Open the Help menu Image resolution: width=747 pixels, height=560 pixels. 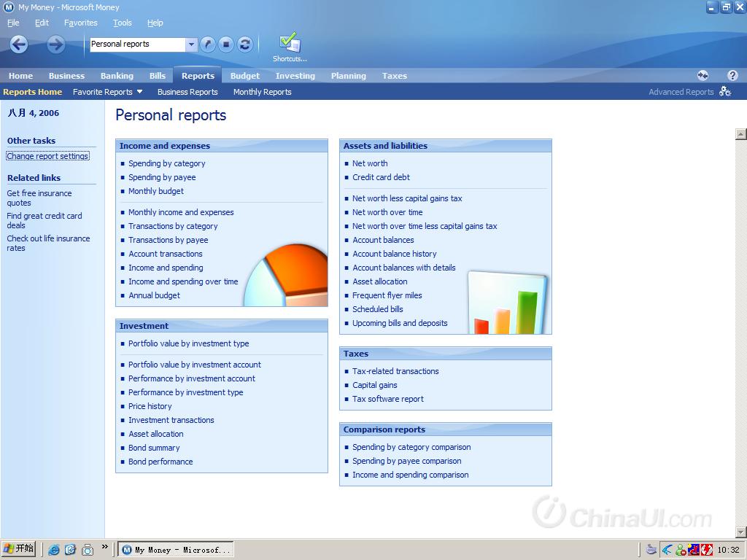[155, 23]
